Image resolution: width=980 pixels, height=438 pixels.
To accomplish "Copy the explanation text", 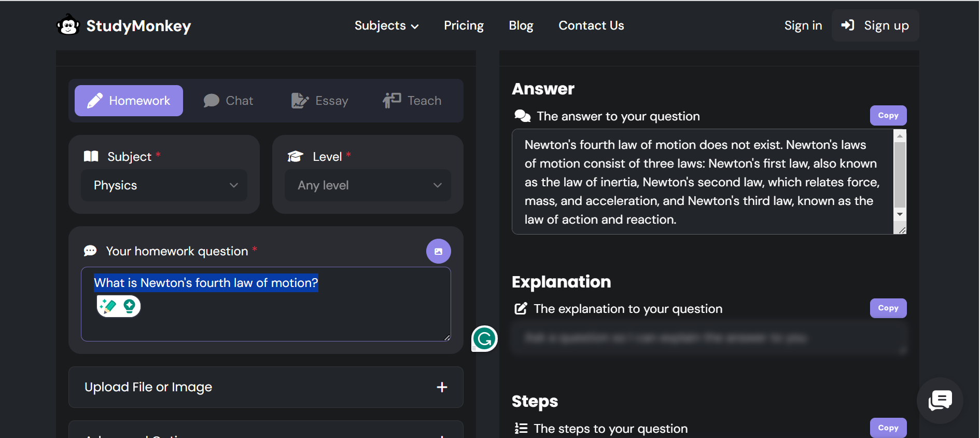I will pyautogui.click(x=888, y=308).
